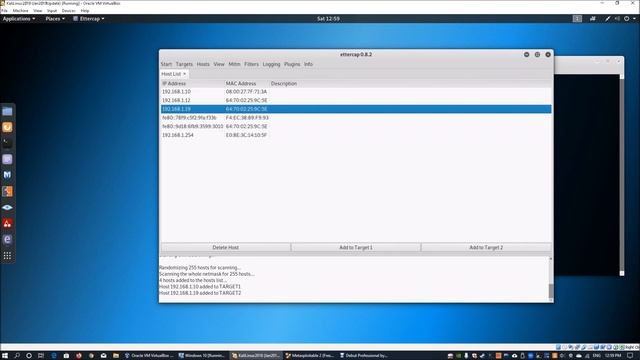Switch to Metasploitable 2 taskbar item
This screenshot has height=360, width=640.
(310, 356)
